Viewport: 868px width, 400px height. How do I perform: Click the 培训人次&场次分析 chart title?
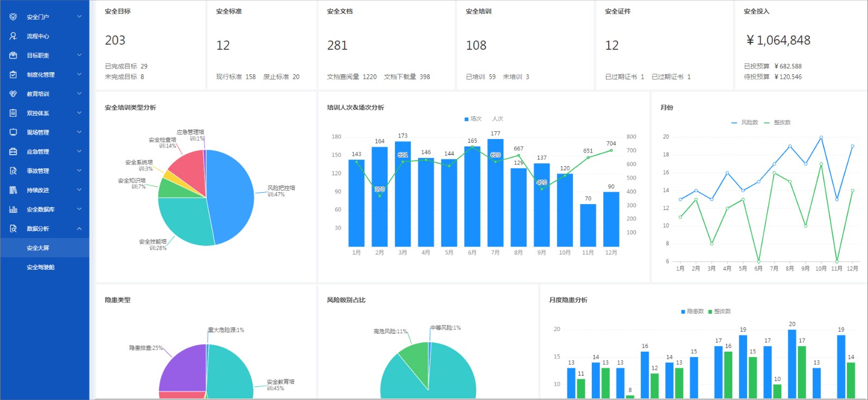pyautogui.click(x=355, y=107)
